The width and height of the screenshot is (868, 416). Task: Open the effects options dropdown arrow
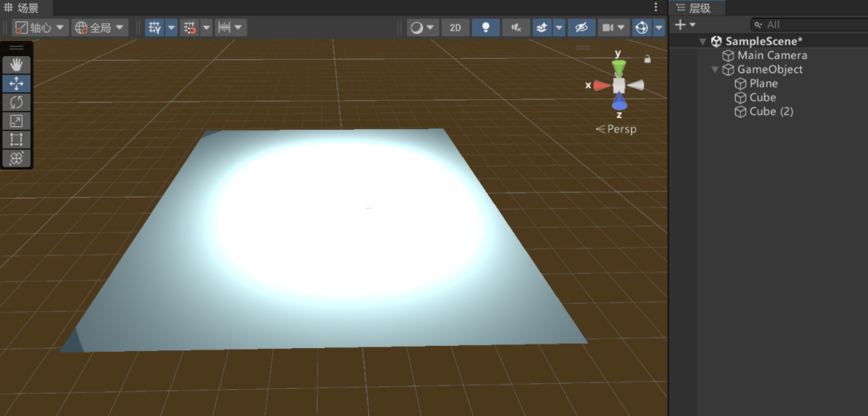click(x=559, y=28)
